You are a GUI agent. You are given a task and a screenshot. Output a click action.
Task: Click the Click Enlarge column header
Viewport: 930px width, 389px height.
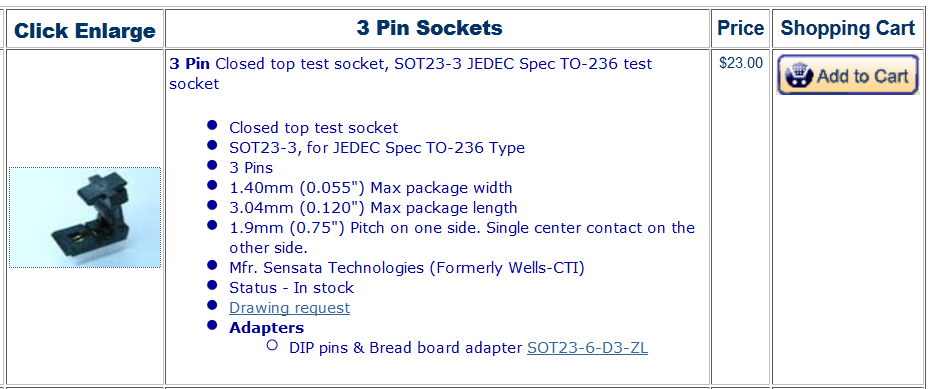[85, 31]
